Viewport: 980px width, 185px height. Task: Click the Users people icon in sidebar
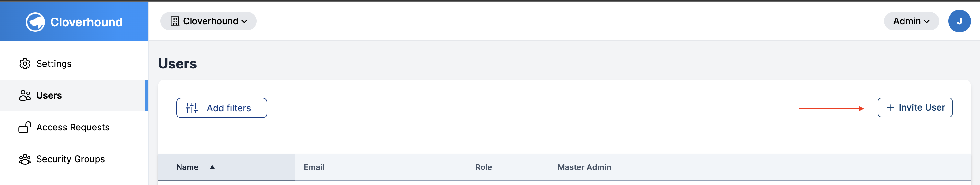click(x=25, y=95)
